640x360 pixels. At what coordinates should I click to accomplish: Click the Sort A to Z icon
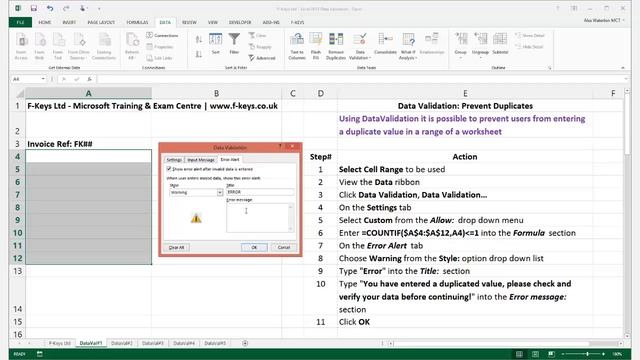(199, 39)
